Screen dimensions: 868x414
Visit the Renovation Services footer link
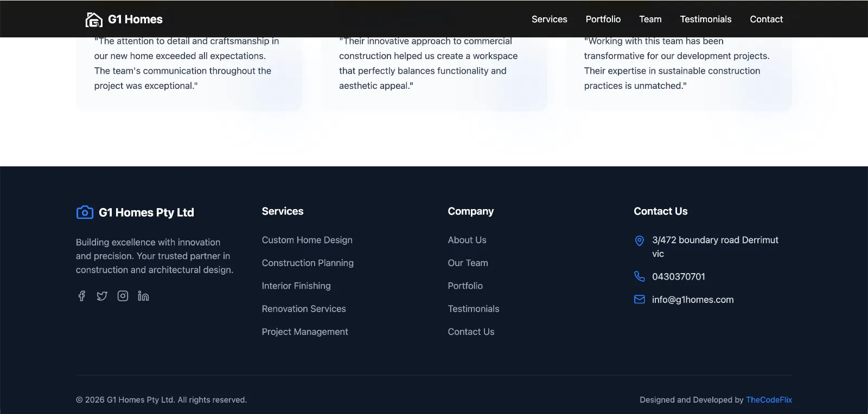tap(304, 309)
